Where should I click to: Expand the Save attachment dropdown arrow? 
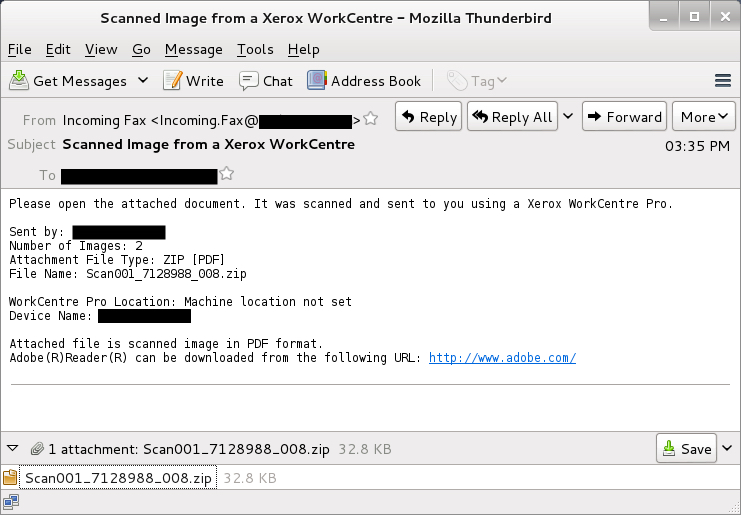(727, 449)
